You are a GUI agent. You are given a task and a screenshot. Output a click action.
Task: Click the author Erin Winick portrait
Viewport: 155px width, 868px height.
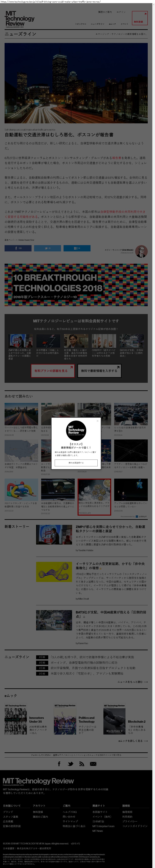(x=141, y=251)
